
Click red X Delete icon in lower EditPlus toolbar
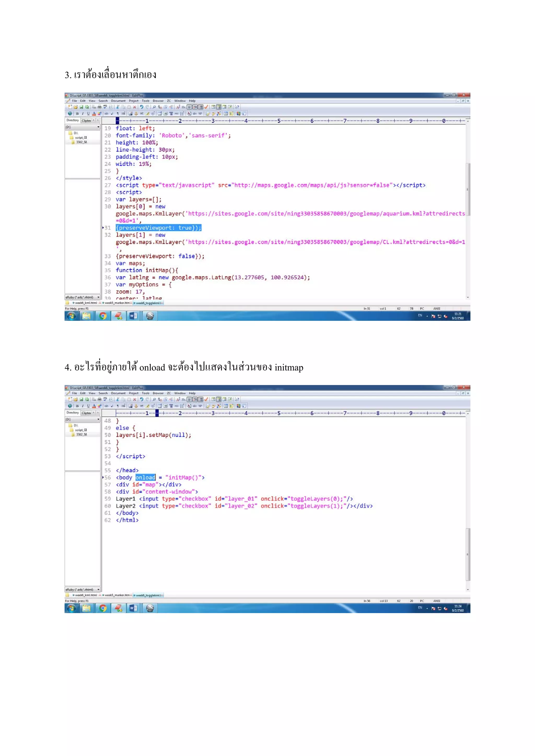tap(135, 399)
